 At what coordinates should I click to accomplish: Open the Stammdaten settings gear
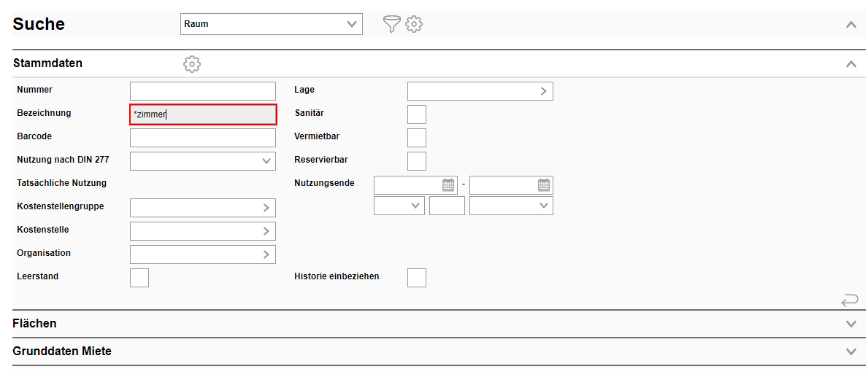pyautogui.click(x=192, y=63)
